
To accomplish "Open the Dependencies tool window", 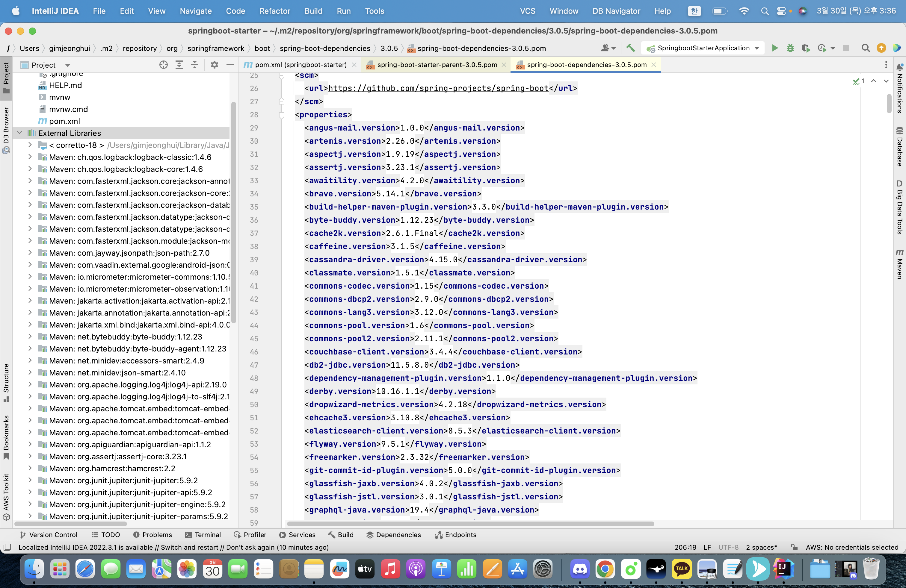I will tap(394, 535).
